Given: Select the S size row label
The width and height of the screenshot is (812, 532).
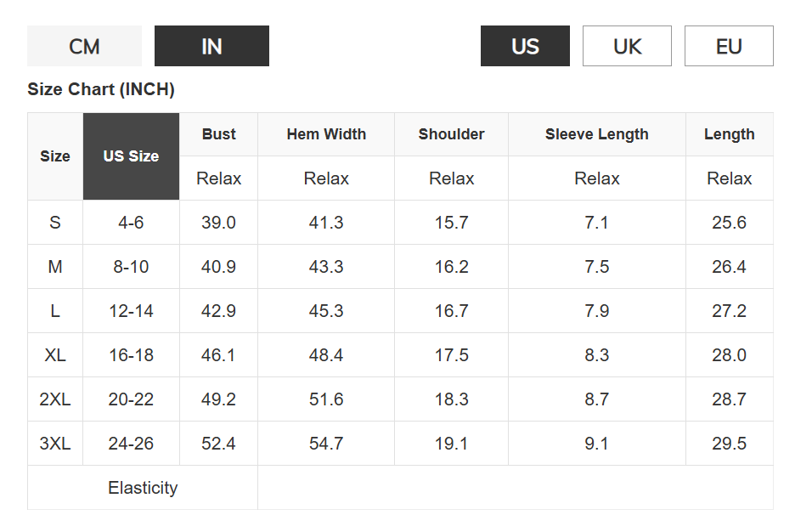Looking at the screenshot, I should click(x=55, y=223).
